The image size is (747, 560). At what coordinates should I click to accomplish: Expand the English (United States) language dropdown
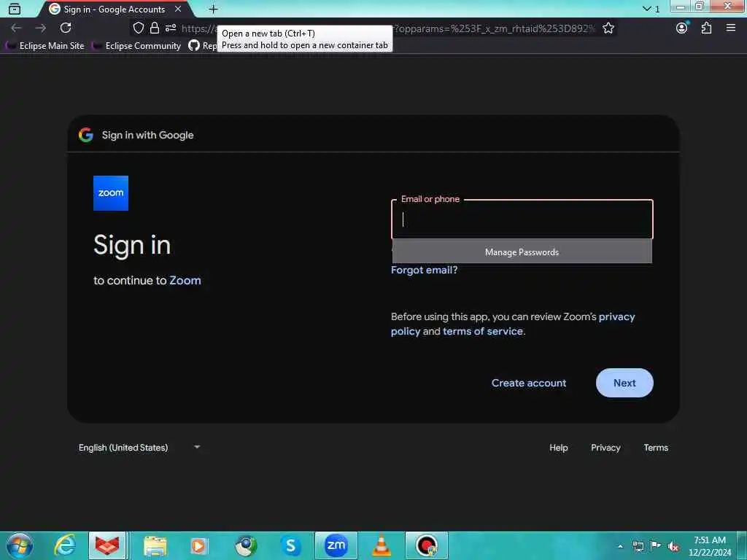[139, 448]
